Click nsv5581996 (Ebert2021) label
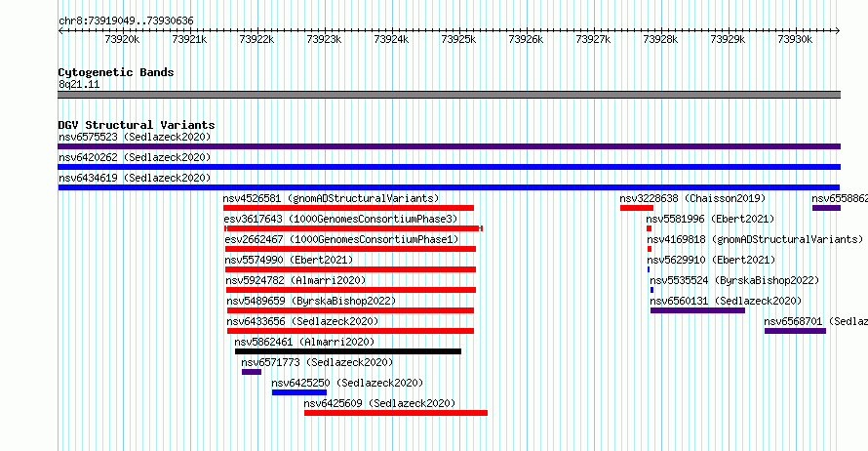The width and height of the screenshot is (868, 451). (711, 219)
